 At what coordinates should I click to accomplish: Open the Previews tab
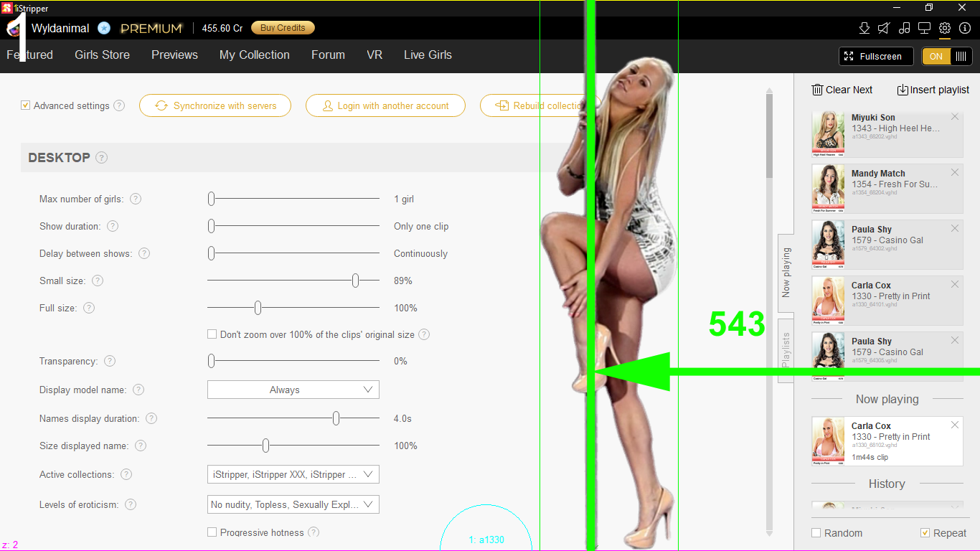174,55
